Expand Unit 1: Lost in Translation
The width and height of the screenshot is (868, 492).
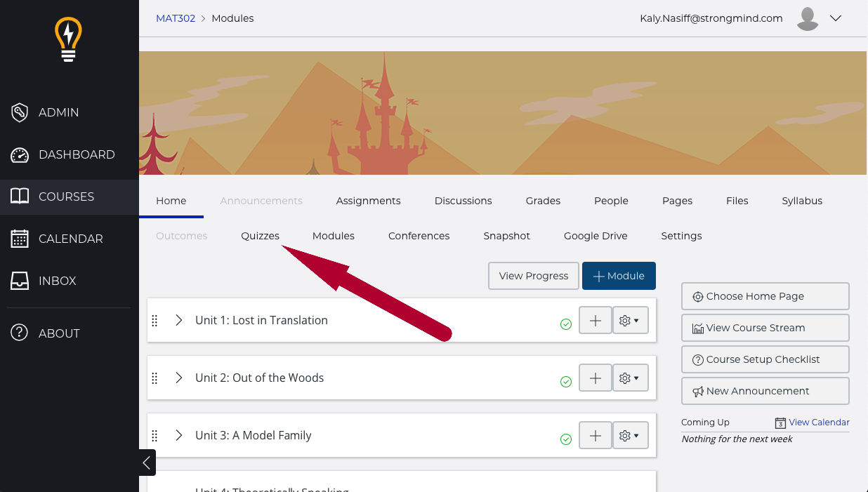click(x=179, y=320)
